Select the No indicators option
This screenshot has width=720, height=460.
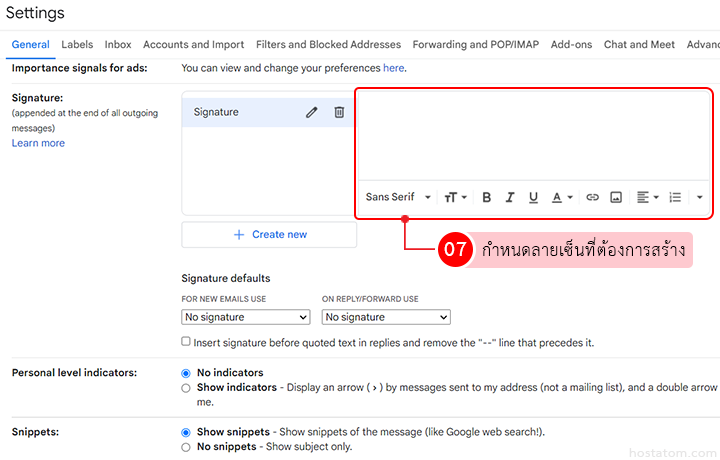click(186, 372)
